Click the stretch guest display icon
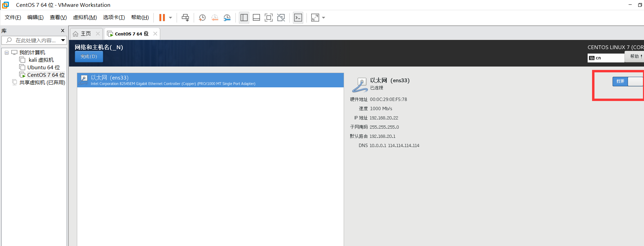This screenshot has height=246, width=644. click(x=315, y=17)
